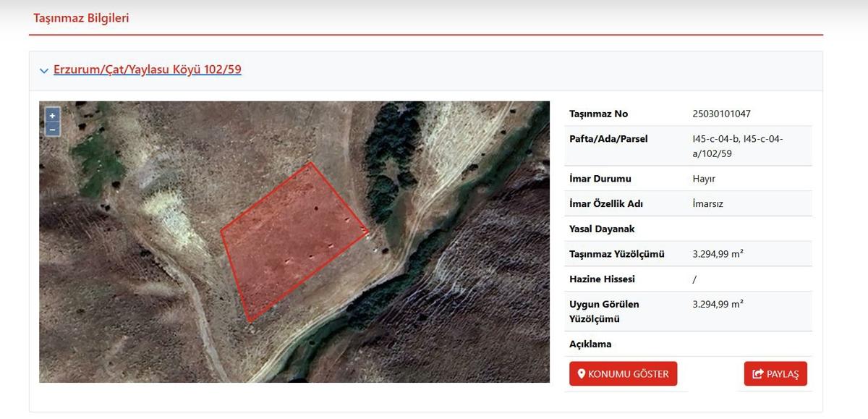Select the Uygun Görülen Yüzölçümü 3.294,99 m² value

(718, 304)
